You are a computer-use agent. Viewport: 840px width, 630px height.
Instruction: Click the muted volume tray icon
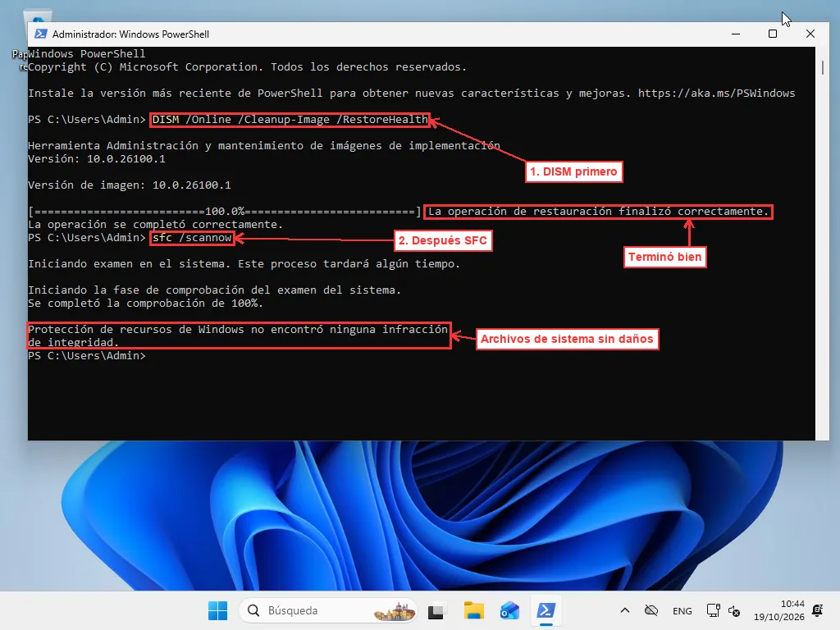(x=734, y=610)
